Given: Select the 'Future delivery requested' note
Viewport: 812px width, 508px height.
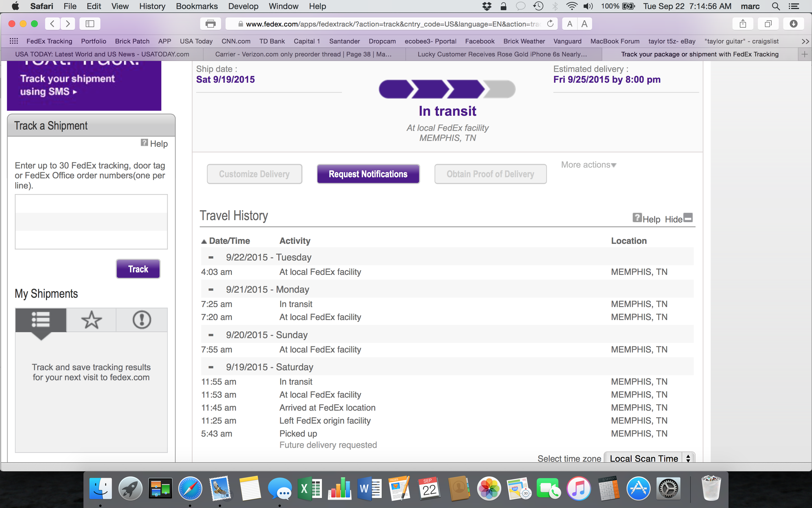Looking at the screenshot, I should pos(328,445).
